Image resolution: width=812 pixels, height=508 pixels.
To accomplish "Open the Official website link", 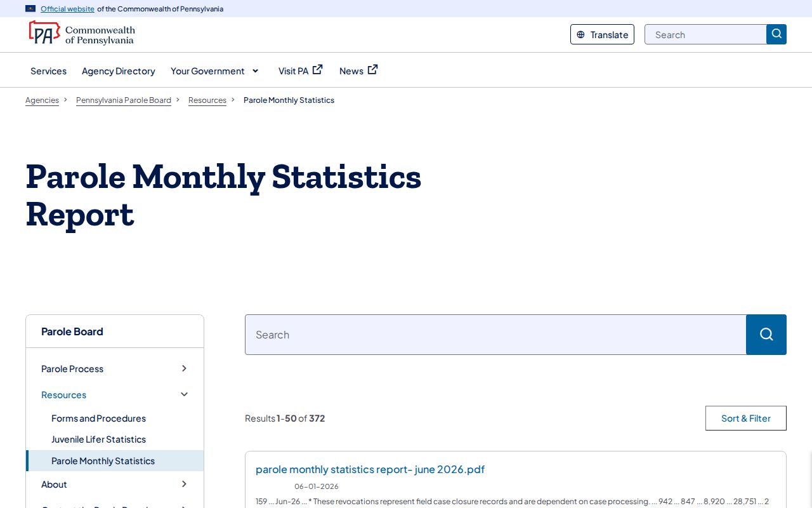I will point(67,9).
